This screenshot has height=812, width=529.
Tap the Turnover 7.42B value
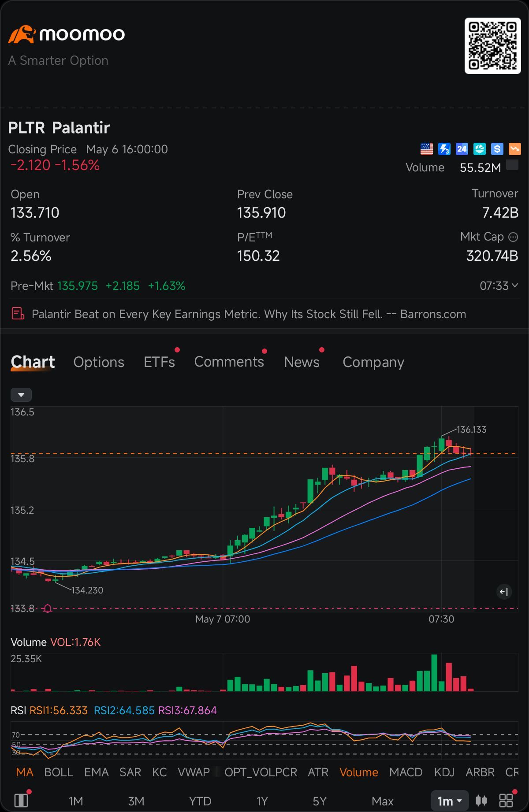click(500, 213)
